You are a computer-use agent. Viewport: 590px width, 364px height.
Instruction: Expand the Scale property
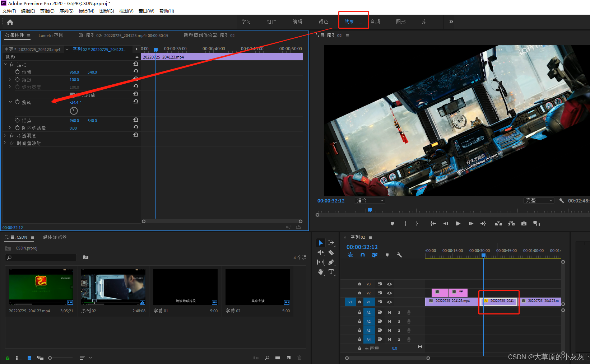click(10, 79)
